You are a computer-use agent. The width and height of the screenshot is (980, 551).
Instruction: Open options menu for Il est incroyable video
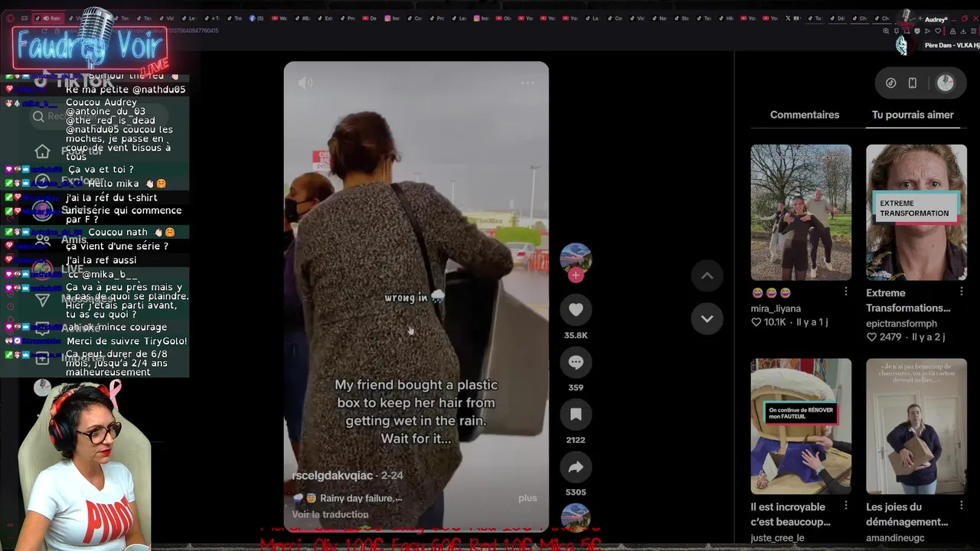click(x=846, y=505)
